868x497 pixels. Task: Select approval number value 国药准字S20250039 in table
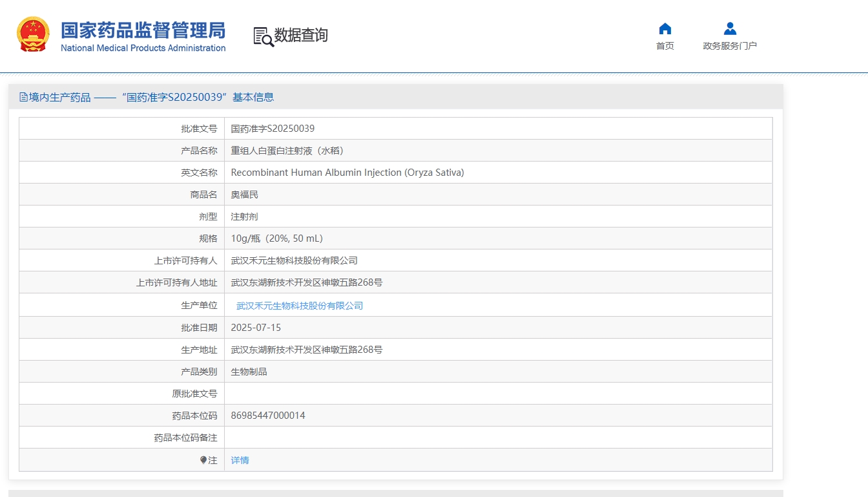(273, 129)
